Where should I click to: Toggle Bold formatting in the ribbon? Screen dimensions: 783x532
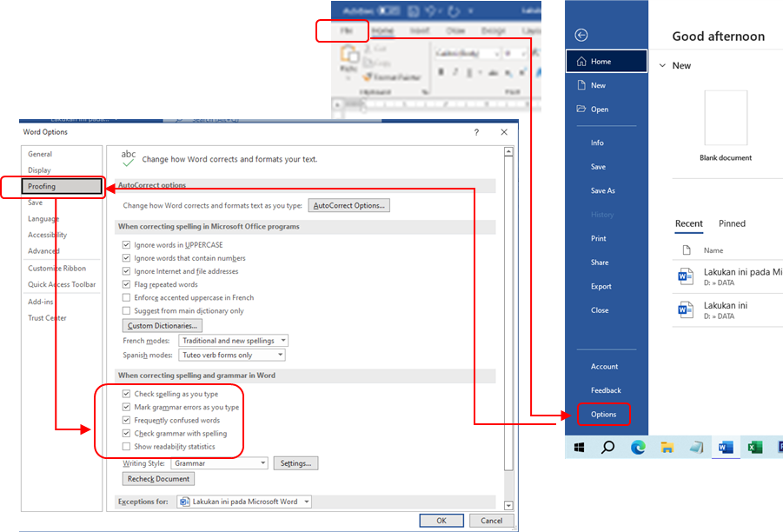[x=441, y=72]
